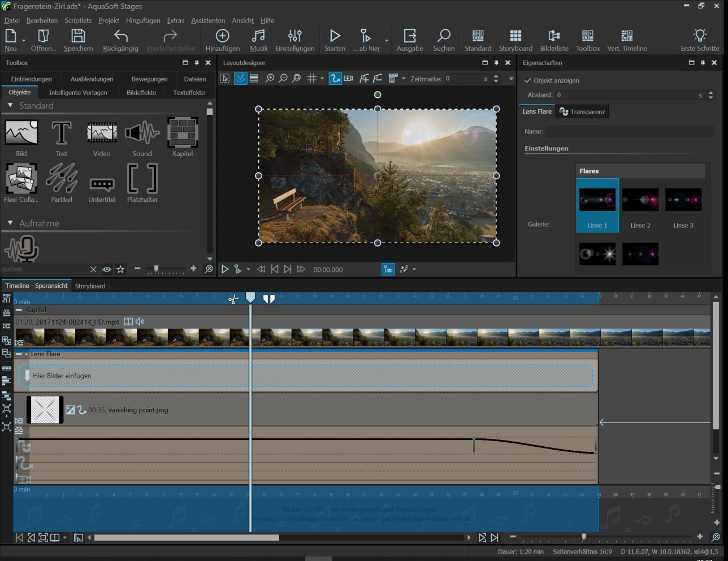
Task: Open the Hinzufügen menu
Action: [x=143, y=20]
